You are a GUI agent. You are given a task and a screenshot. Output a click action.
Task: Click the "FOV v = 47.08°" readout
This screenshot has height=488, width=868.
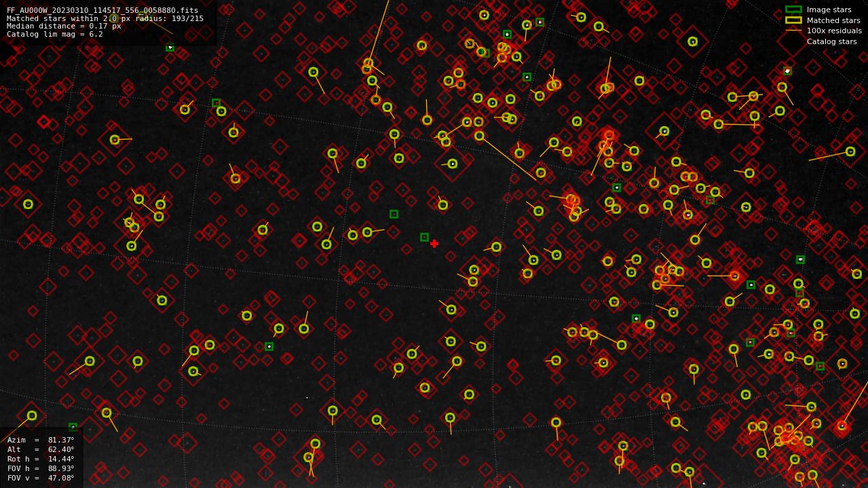41,478
